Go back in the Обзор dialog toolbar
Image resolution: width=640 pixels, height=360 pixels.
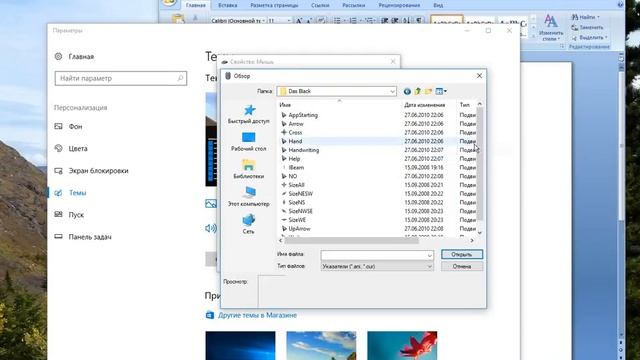(407, 91)
